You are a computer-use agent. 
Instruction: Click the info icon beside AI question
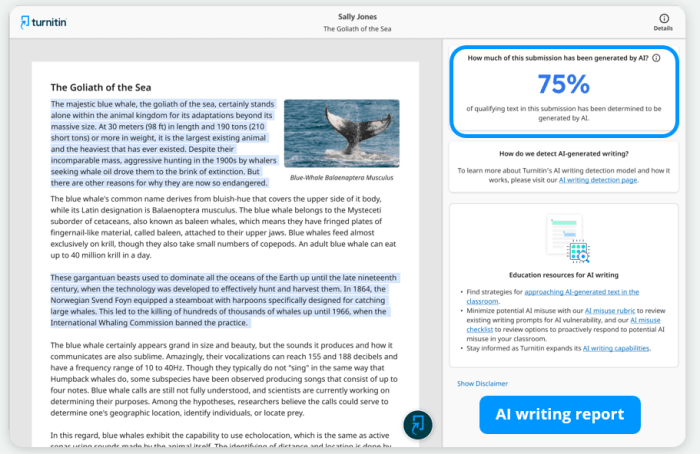tap(656, 58)
